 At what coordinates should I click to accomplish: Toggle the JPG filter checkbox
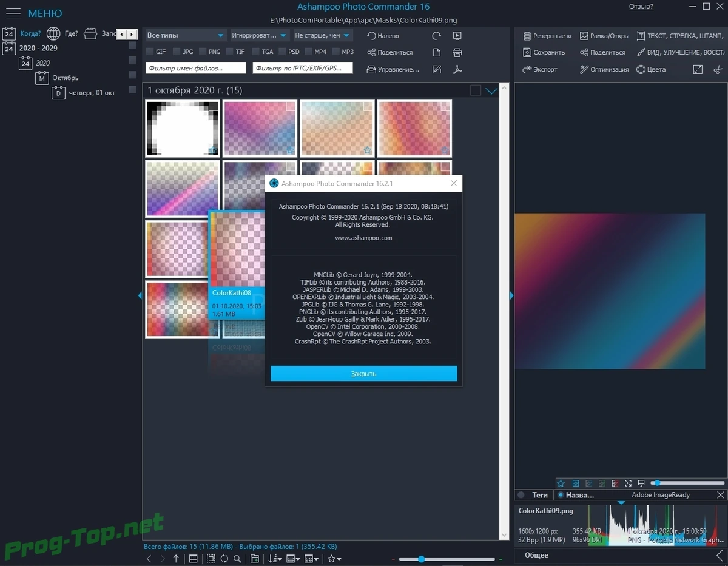tap(177, 52)
